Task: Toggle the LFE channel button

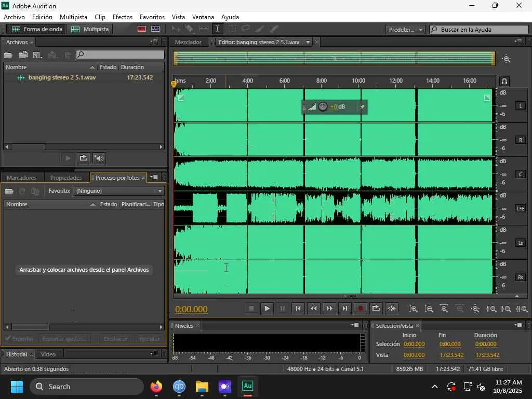Action: (x=521, y=208)
